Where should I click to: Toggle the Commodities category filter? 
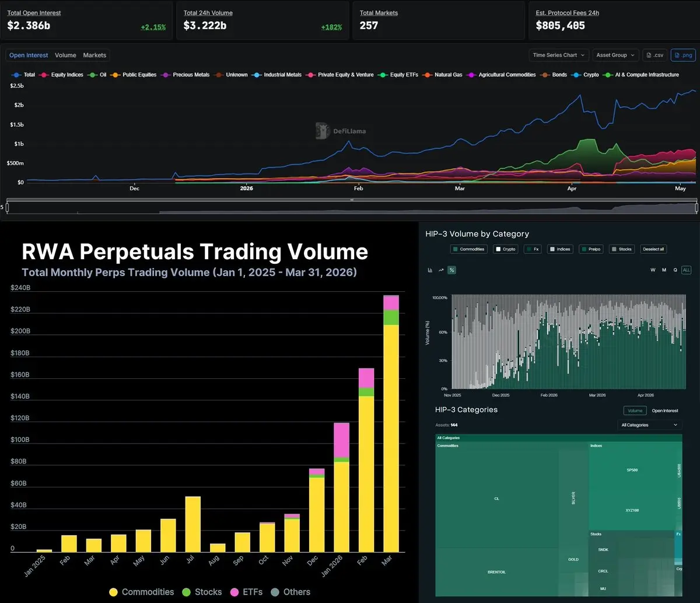tap(468, 249)
